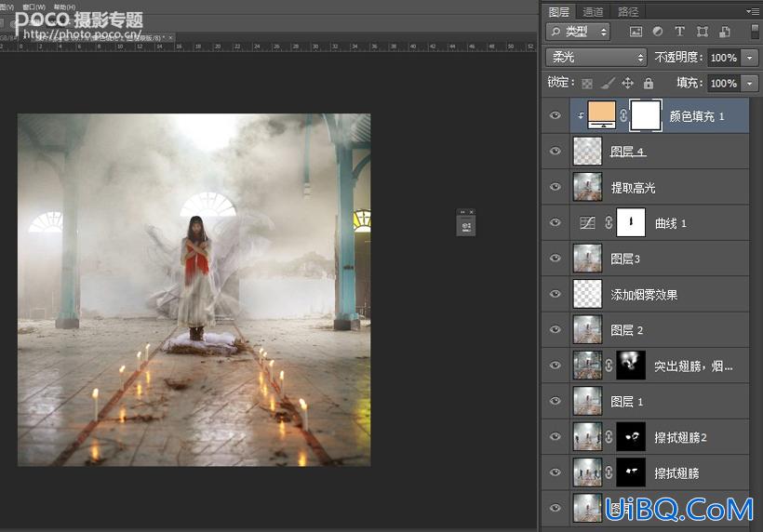Filter layers by pixel layer icon
Viewport: 763px width, 532px height.
[636, 32]
